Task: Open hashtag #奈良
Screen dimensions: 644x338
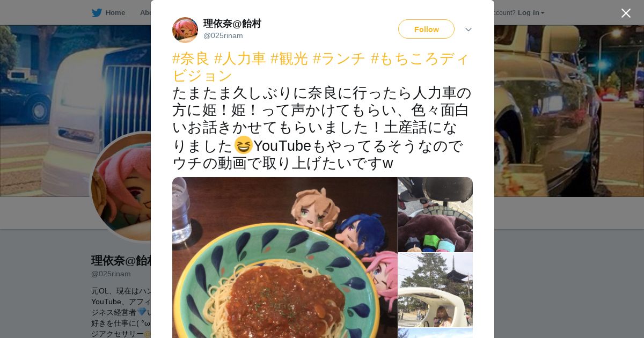Action: [191, 58]
